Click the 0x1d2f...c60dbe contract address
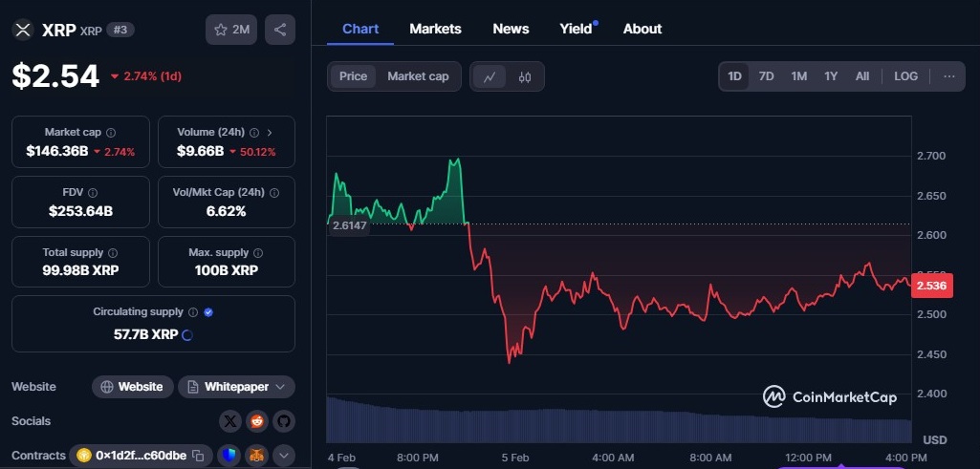The image size is (980, 469). [x=141, y=456]
